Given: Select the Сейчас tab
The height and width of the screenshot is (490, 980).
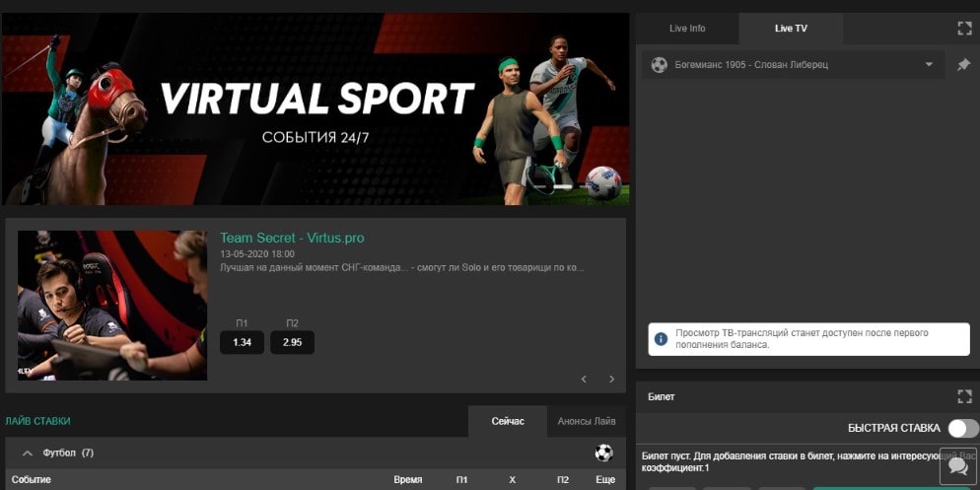Looking at the screenshot, I should point(508,421).
